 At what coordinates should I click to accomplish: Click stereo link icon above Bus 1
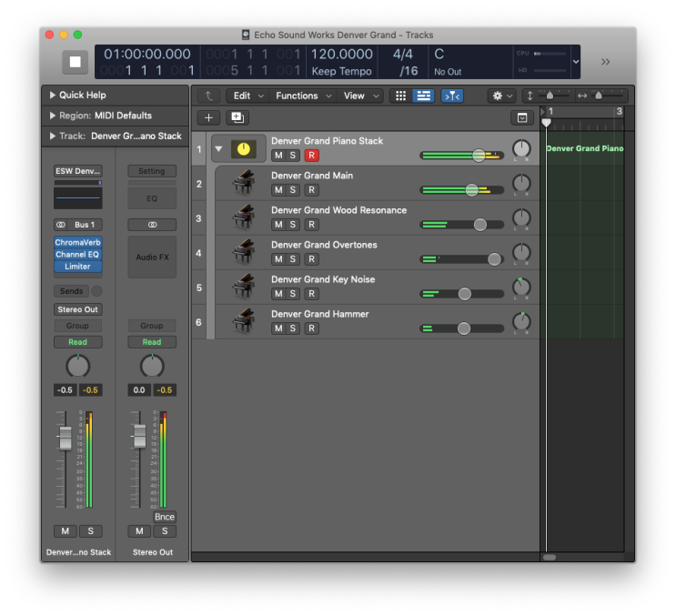(61, 225)
